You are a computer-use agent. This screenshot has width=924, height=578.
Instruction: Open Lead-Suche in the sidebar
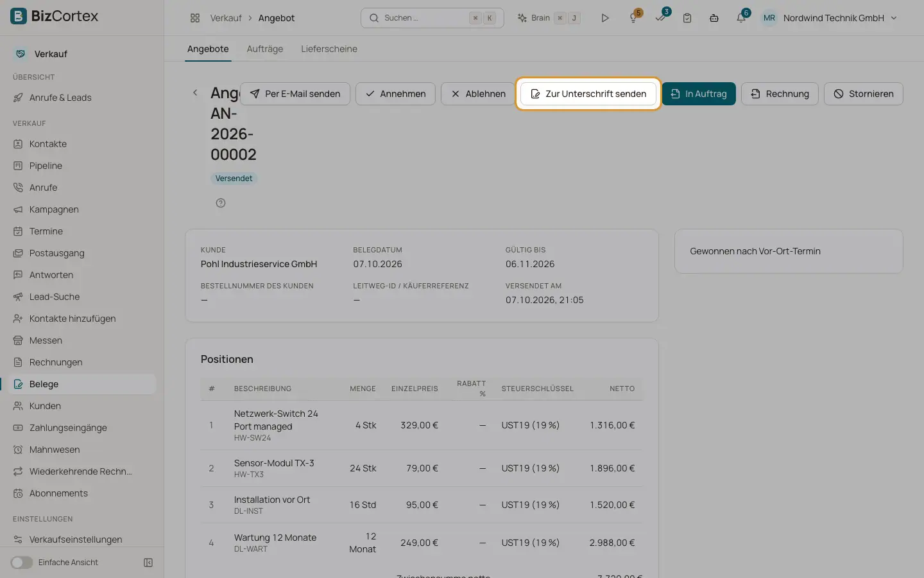[82, 297]
